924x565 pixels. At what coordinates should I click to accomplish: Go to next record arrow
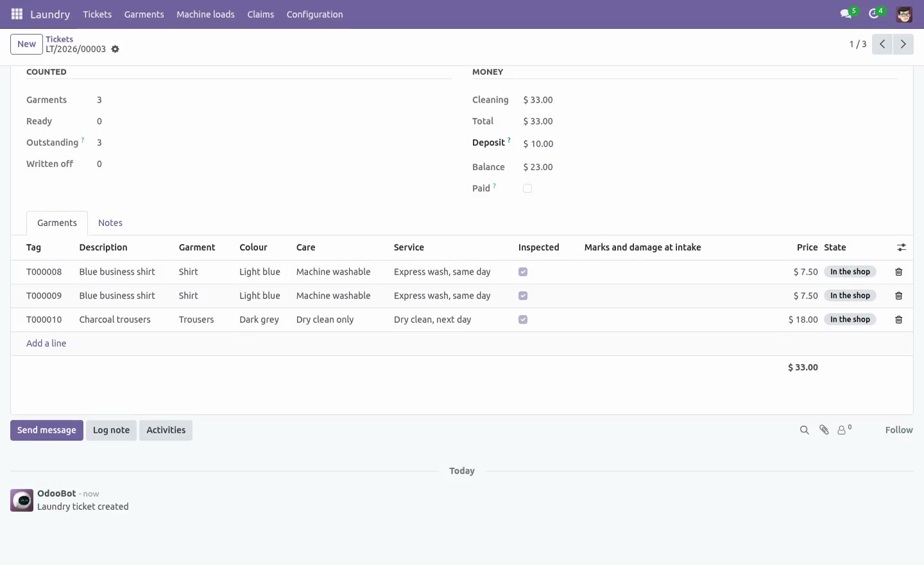point(903,44)
